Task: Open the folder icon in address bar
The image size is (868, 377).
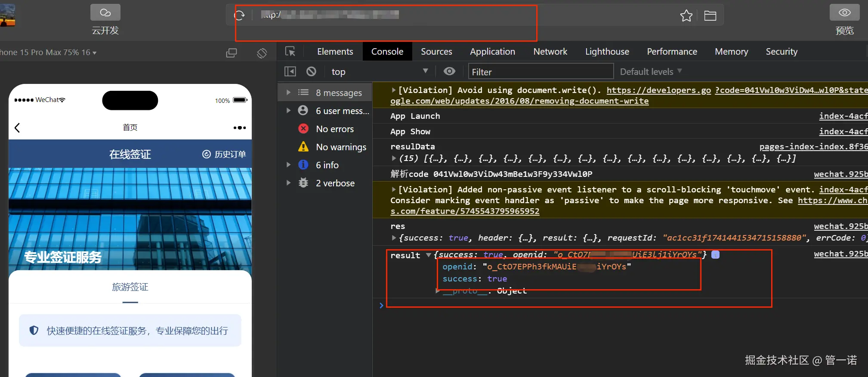Action: [x=710, y=16]
